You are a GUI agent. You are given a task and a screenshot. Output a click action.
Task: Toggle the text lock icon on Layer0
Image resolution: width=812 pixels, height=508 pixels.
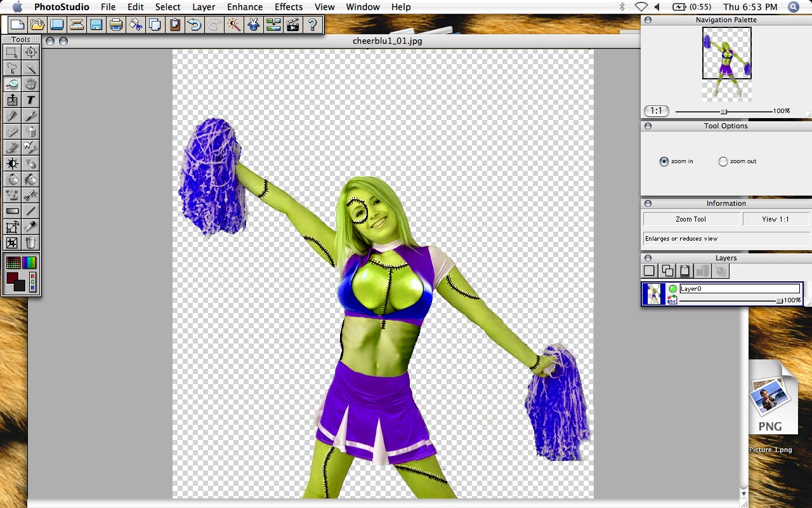point(672,299)
